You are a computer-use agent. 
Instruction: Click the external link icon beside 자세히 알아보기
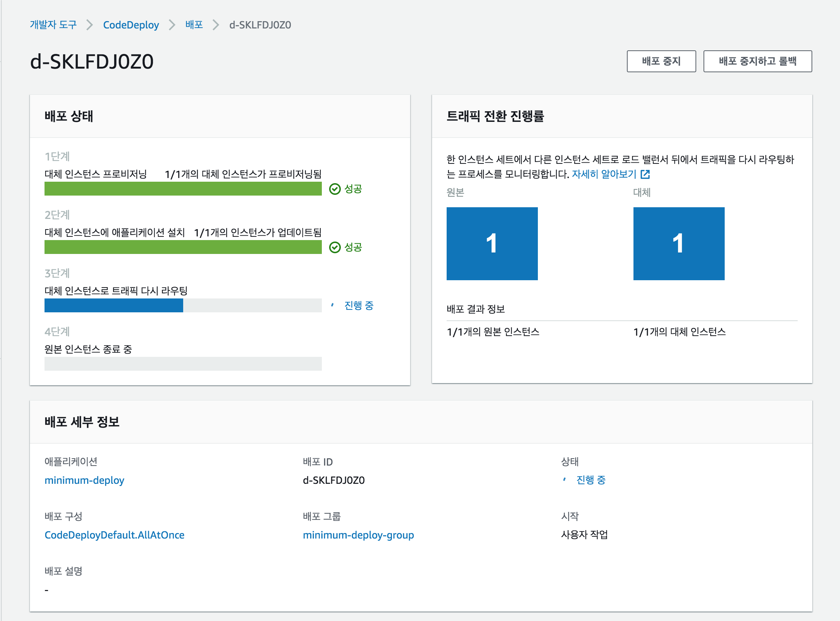645,174
